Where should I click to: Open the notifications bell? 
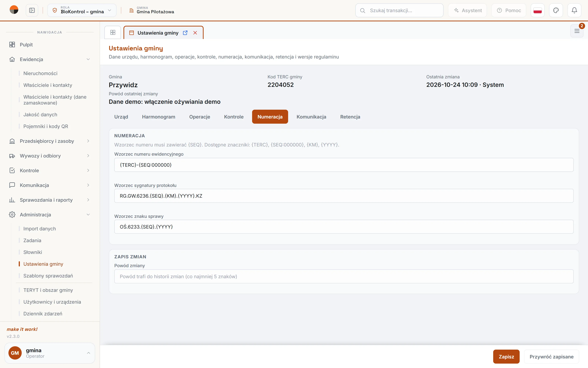coord(574,10)
